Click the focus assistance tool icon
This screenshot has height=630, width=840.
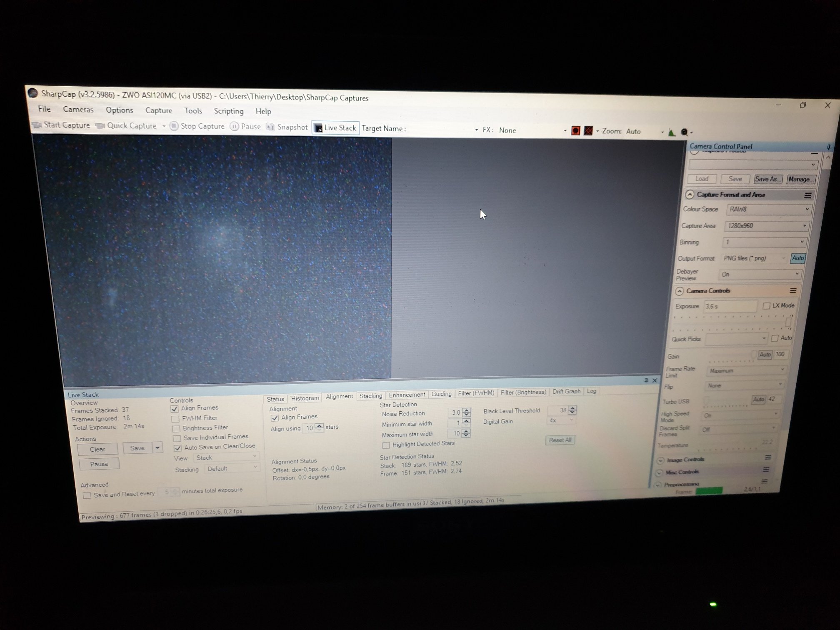(x=684, y=132)
